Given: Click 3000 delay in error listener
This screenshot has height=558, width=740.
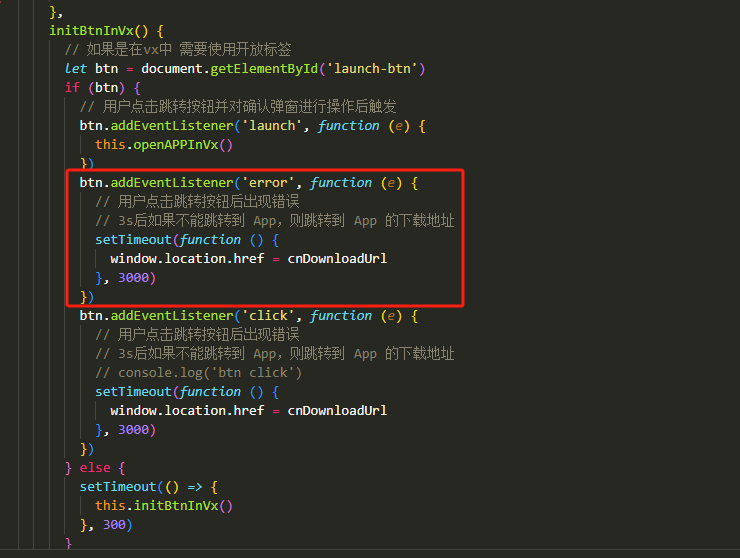Looking at the screenshot, I should (133, 278).
